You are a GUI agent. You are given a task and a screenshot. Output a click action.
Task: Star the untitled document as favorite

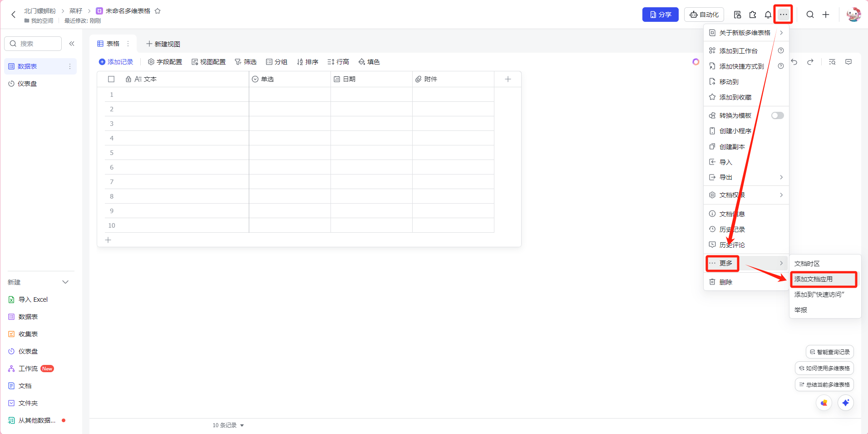[x=158, y=11]
